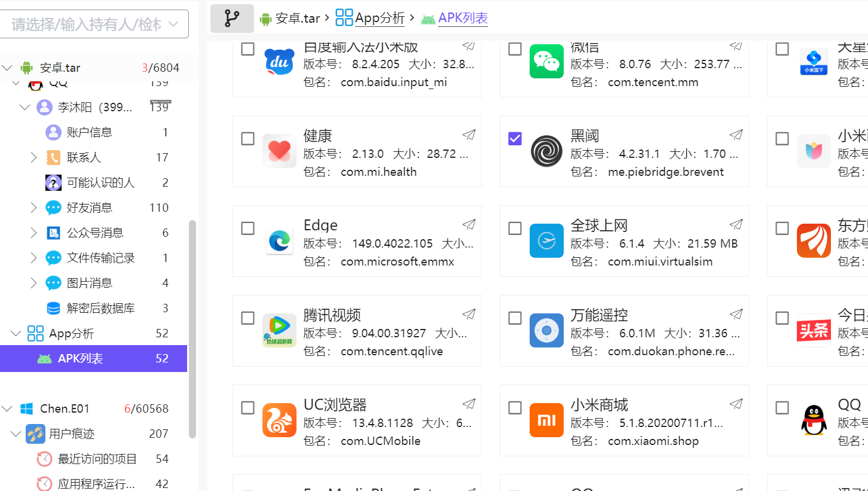Click the Edge browser app icon
Screen dimensions: 868x491
[279, 240]
